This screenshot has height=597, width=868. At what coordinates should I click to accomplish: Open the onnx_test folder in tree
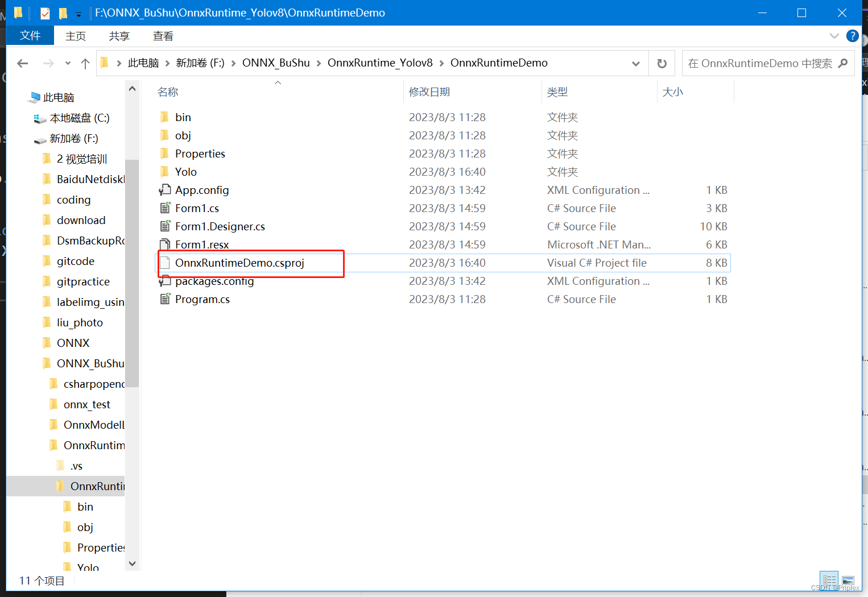point(87,405)
